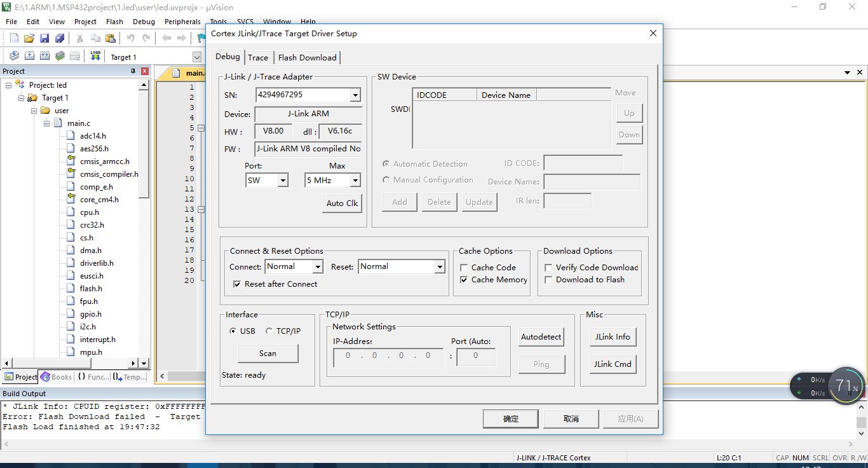Click the folder icon of the user group
This screenshot has width=868, height=468.
pos(45,111)
